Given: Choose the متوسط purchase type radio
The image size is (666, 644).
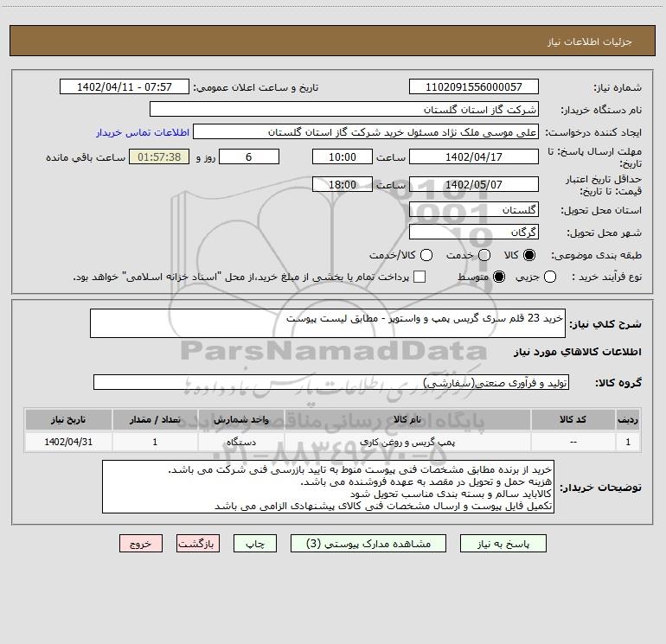Looking at the screenshot, I should (x=499, y=277).
